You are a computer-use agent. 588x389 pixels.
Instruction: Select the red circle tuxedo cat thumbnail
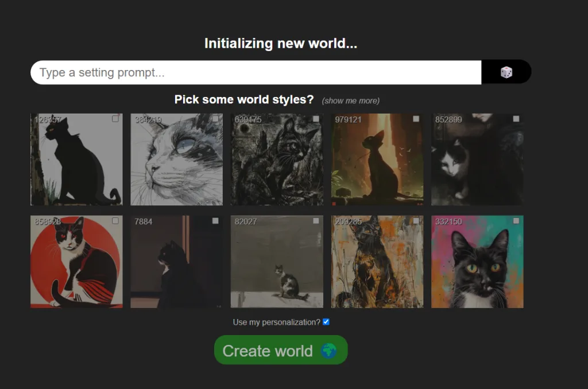(76, 263)
